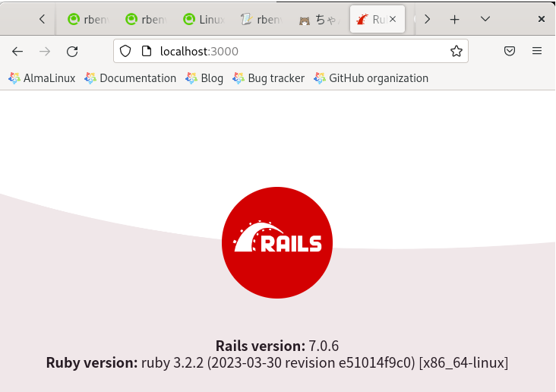Switch to the Japanese-titled cat tab
This screenshot has width=556, height=392.
click(320, 20)
